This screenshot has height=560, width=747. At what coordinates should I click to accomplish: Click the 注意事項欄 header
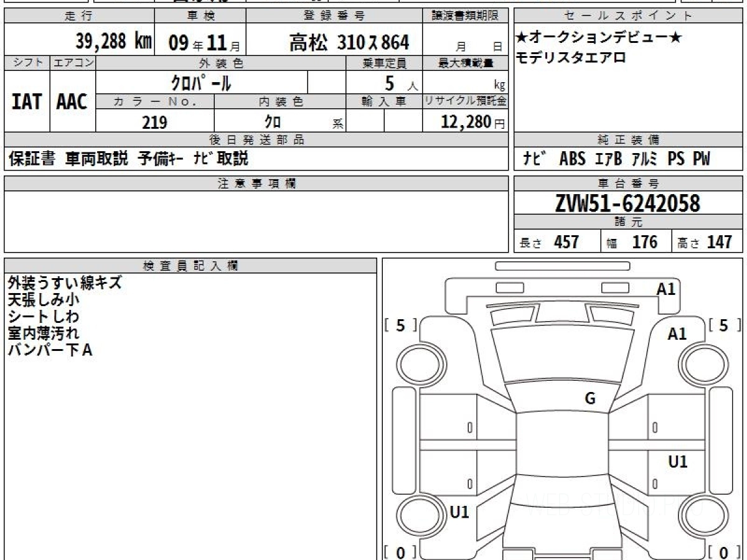tap(256, 184)
